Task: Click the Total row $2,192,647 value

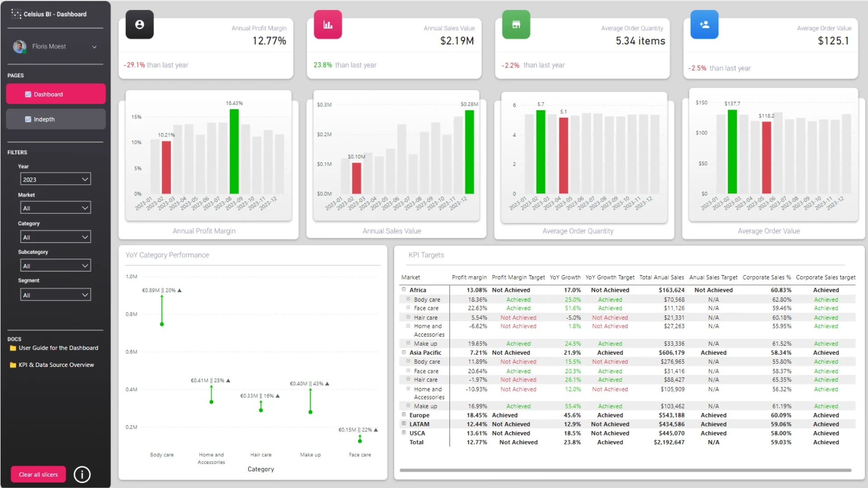Action: click(669, 442)
